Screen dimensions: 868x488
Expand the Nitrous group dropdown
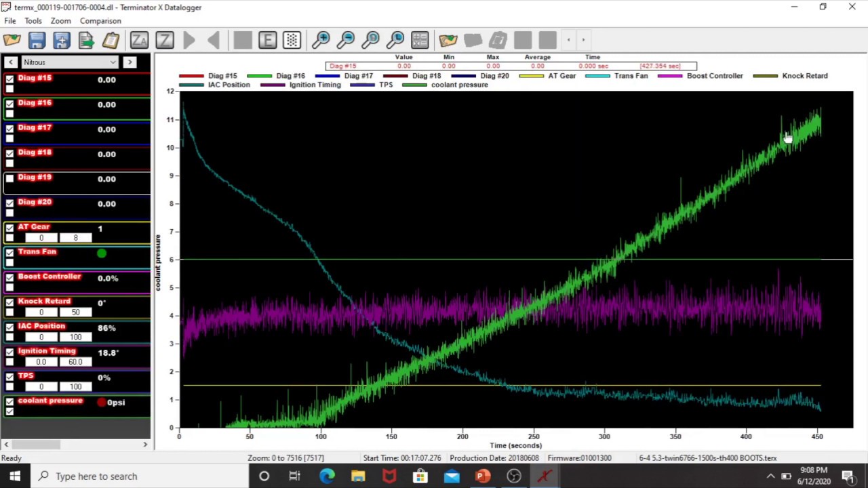[x=70, y=62]
